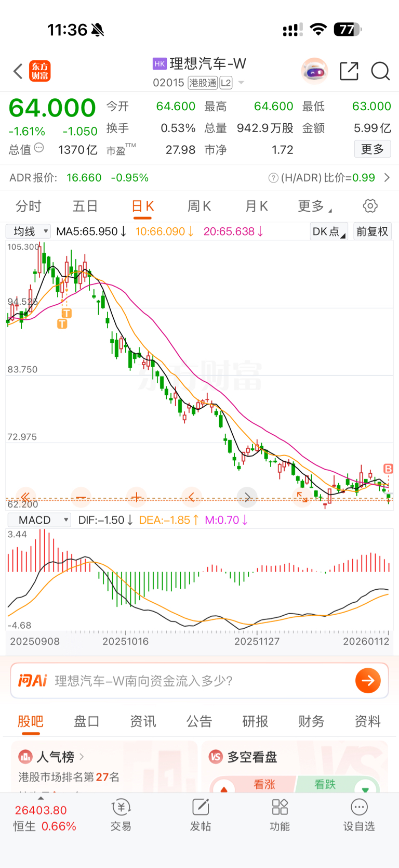Viewport: 399px width, 868px height.
Task: Tap the 更多 quote details button
Action: coord(373,149)
